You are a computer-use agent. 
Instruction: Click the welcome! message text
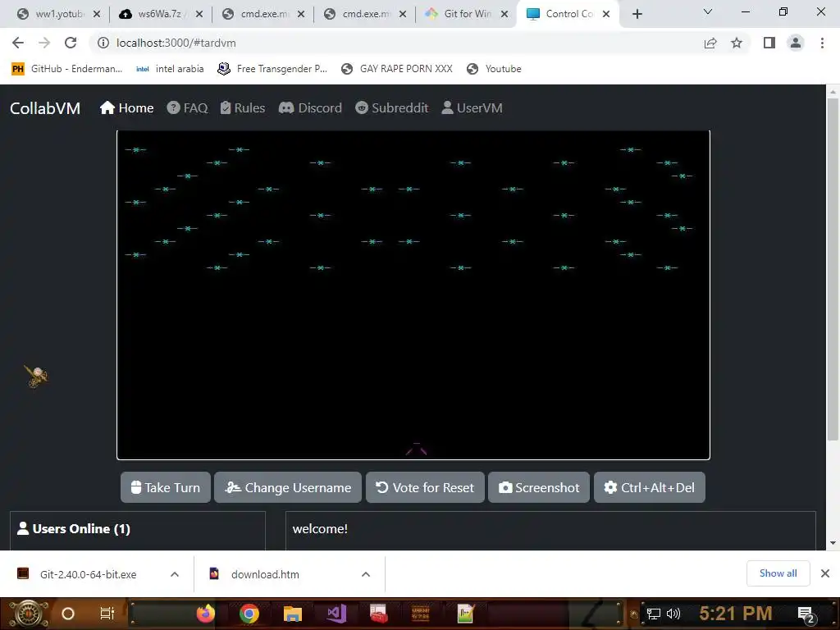coord(320,529)
